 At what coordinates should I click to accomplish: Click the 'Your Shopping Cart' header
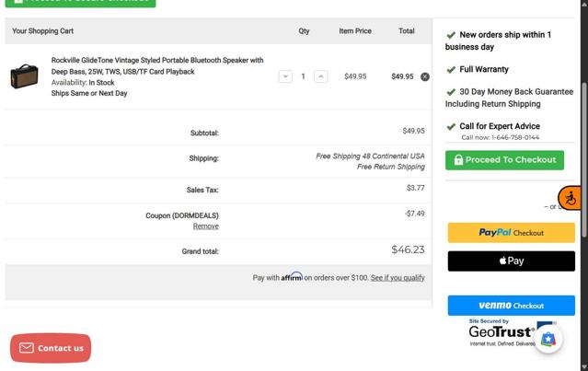click(x=42, y=31)
